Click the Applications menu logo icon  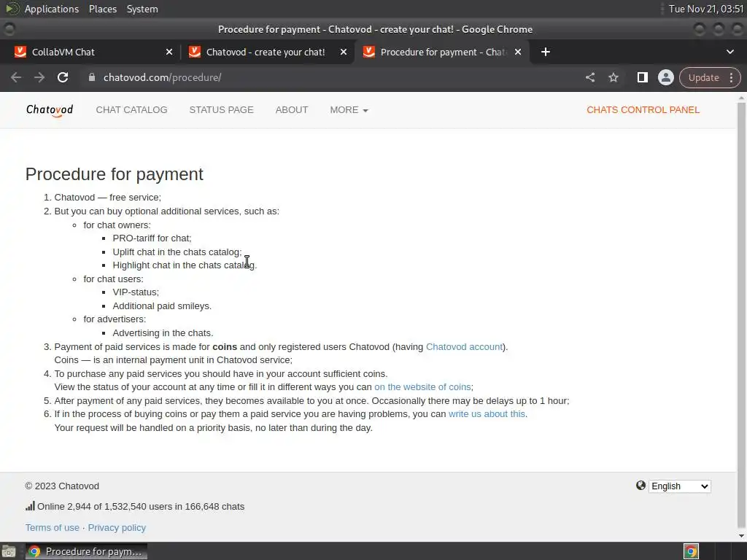tap(12, 9)
